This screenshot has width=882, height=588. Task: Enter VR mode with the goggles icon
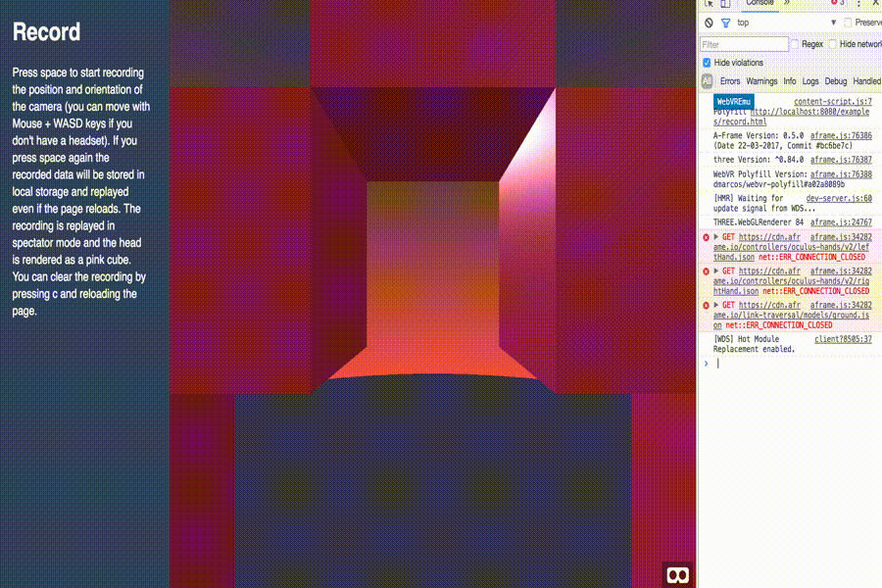(677, 575)
